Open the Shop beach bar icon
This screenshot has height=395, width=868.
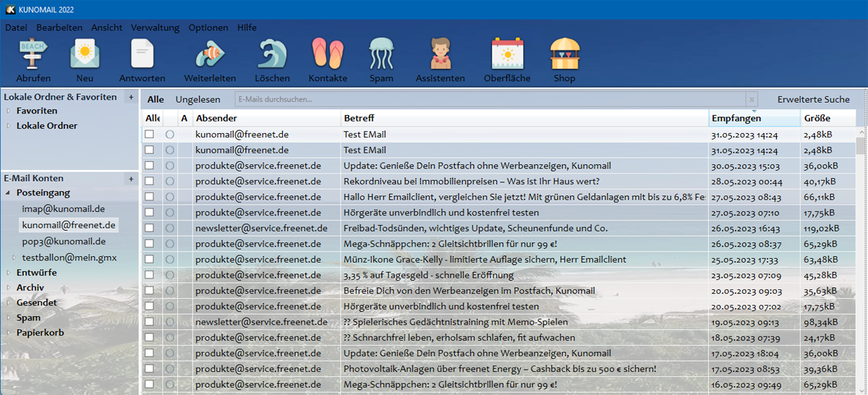[564, 55]
